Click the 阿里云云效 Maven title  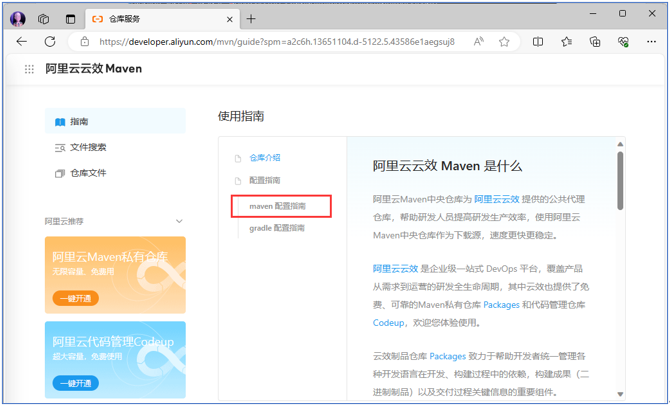pos(94,69)
